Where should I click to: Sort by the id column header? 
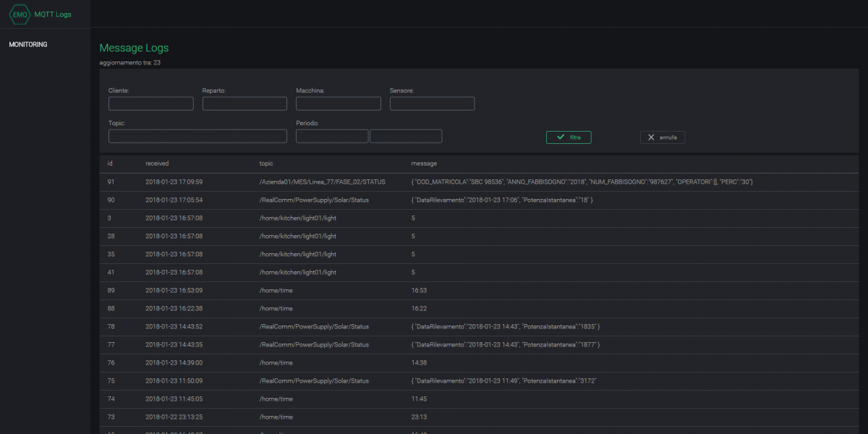[110, 163]
